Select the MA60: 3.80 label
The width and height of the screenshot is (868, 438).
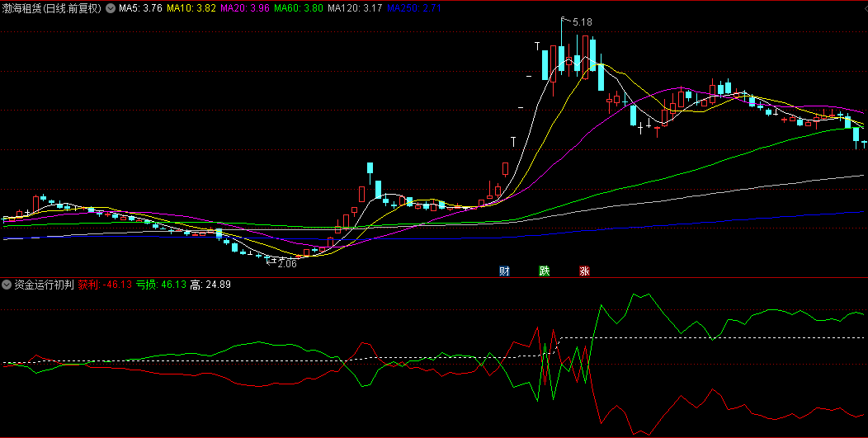(299, 8)
